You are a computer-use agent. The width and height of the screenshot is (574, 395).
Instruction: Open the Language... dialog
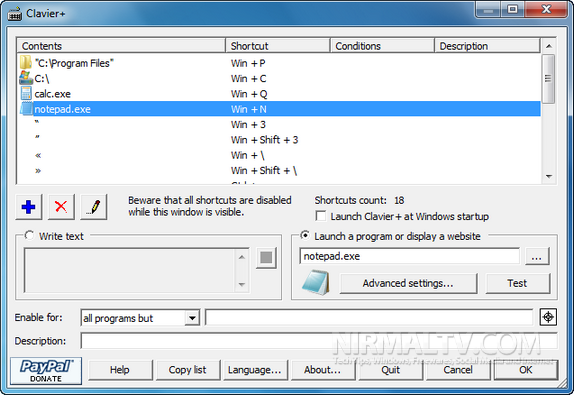pyautogui.click(x=255, y=370)
